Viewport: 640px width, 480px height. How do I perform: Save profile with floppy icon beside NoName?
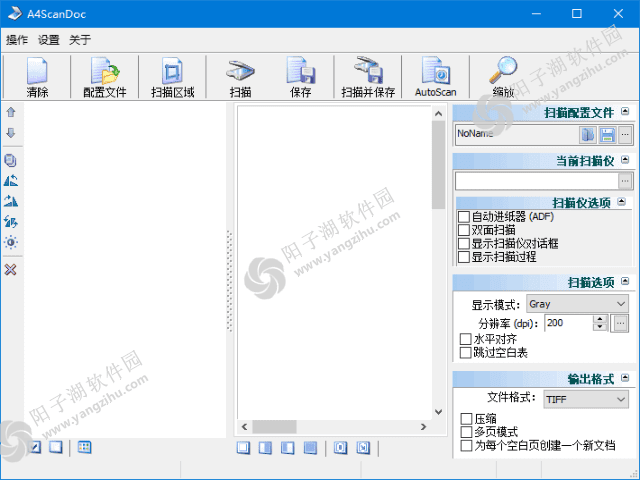[x=607, y=135]
